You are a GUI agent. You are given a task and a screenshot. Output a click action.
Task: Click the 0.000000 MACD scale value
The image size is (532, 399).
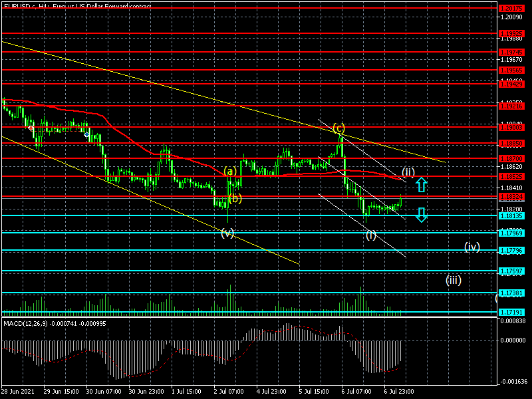click(513, 340)
